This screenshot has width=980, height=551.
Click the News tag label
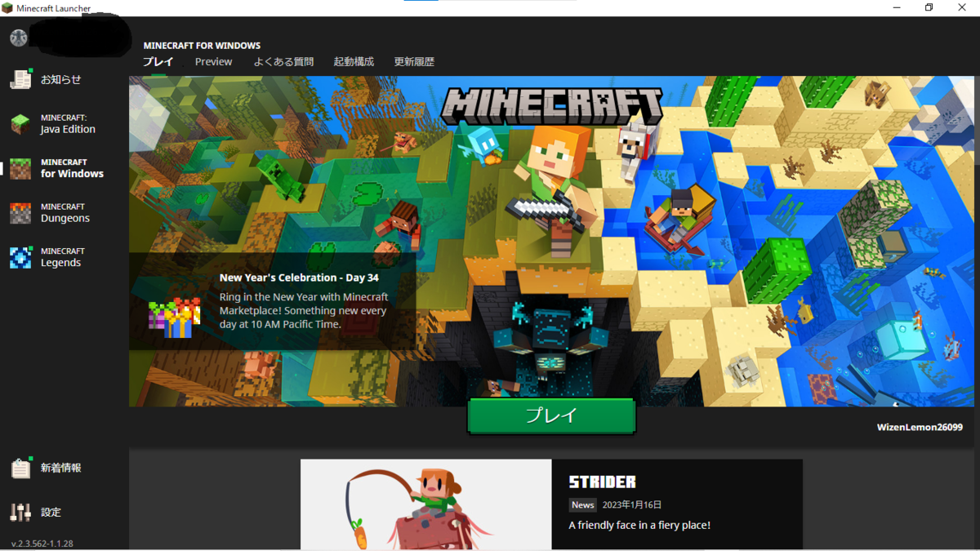tap(583, 505)
